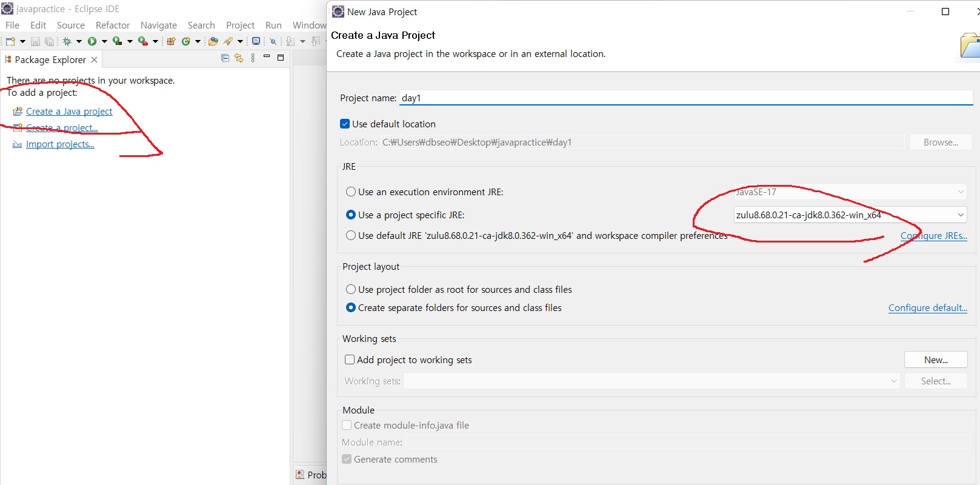Viewport: 980px width, 485px height.
Task: Collapse All in Package Explorer
Action: click(225, 58)
